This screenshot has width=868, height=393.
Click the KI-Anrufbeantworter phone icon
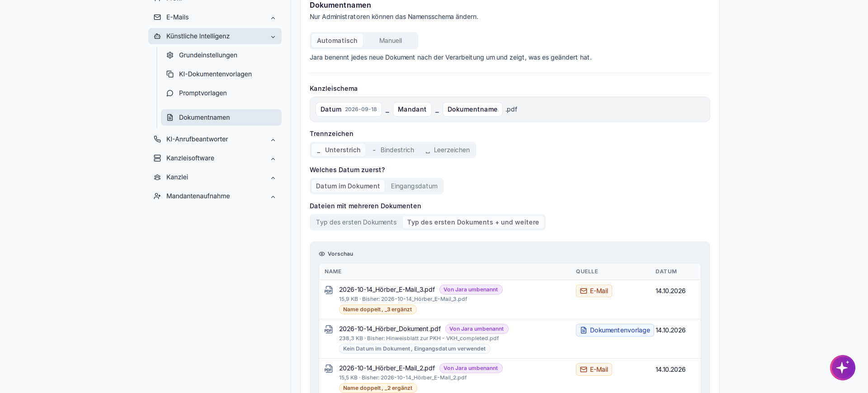click(157, 139)
